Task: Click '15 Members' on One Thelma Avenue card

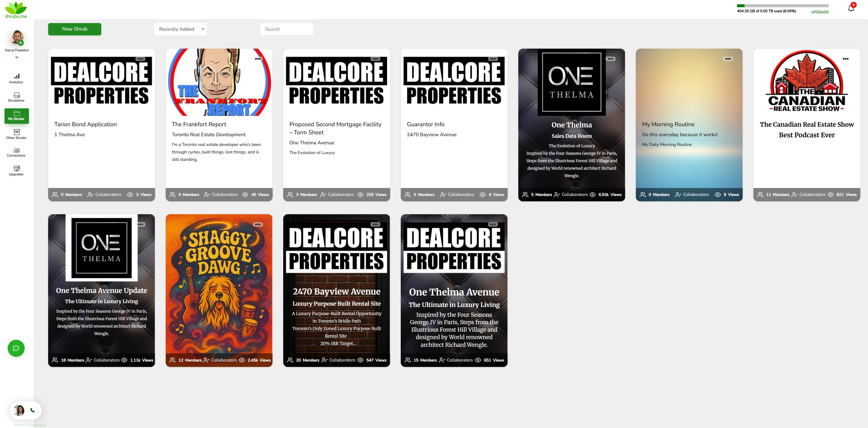Action: click(425, 360)
